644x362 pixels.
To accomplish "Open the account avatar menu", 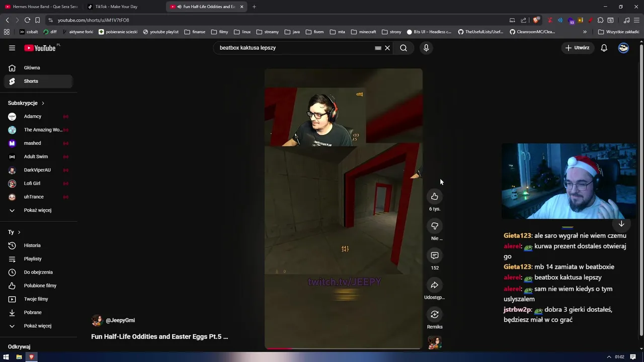I will [623, 48].
